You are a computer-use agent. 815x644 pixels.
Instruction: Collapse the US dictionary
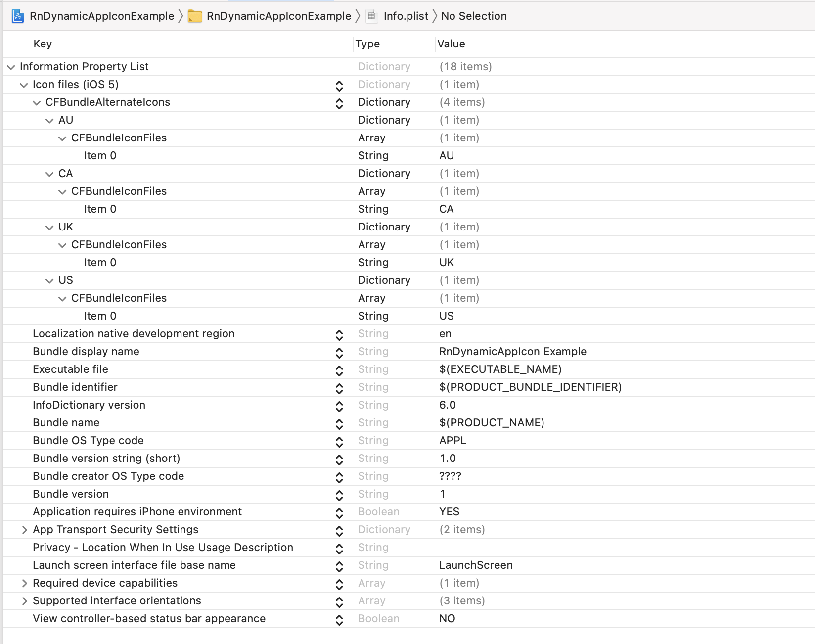click(49, 280)
